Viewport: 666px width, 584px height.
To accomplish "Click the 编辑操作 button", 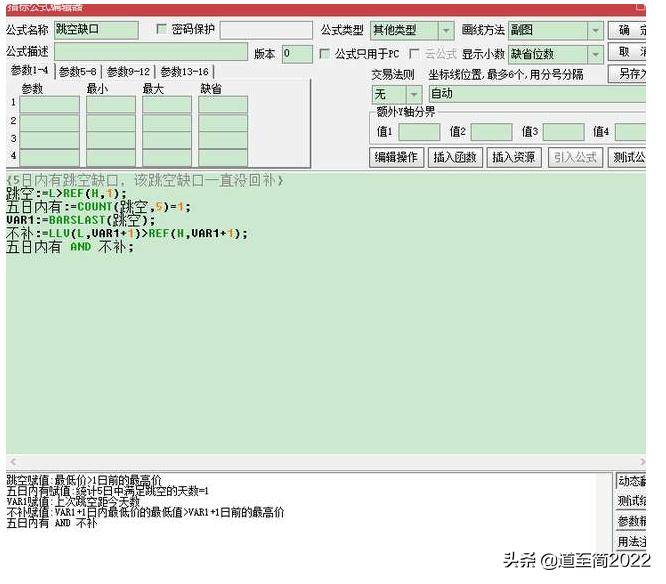I will coord(396,158).
